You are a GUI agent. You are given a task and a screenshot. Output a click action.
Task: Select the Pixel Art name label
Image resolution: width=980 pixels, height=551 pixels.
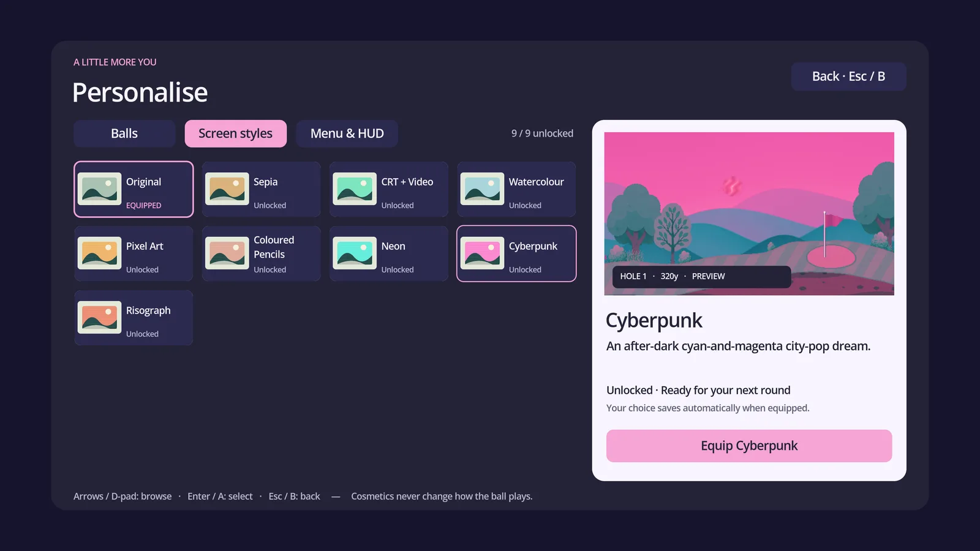pyautogui.click(x=145, y=246)
